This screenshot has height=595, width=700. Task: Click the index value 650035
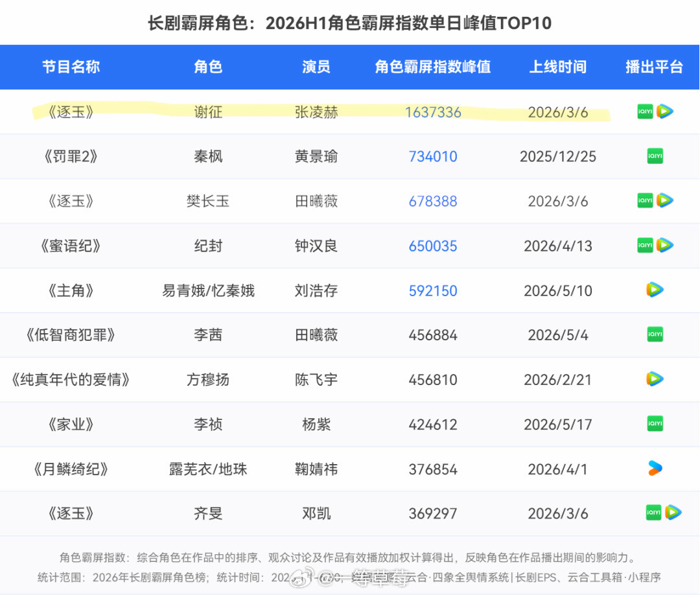[x=433, y=246]
